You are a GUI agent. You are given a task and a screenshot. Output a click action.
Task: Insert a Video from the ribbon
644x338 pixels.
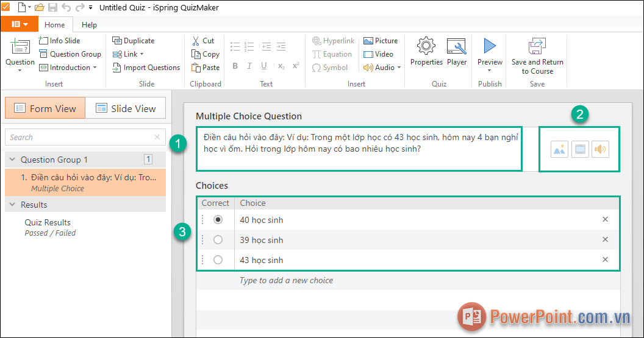tap(378, 54)
